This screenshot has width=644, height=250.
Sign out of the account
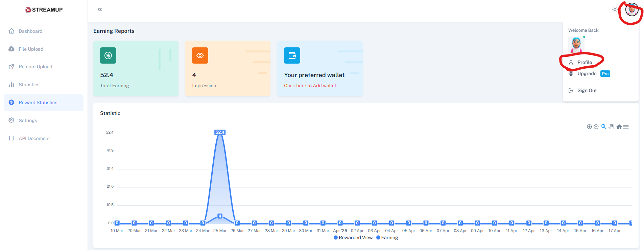pyautogui.click(x=587, y=90)
